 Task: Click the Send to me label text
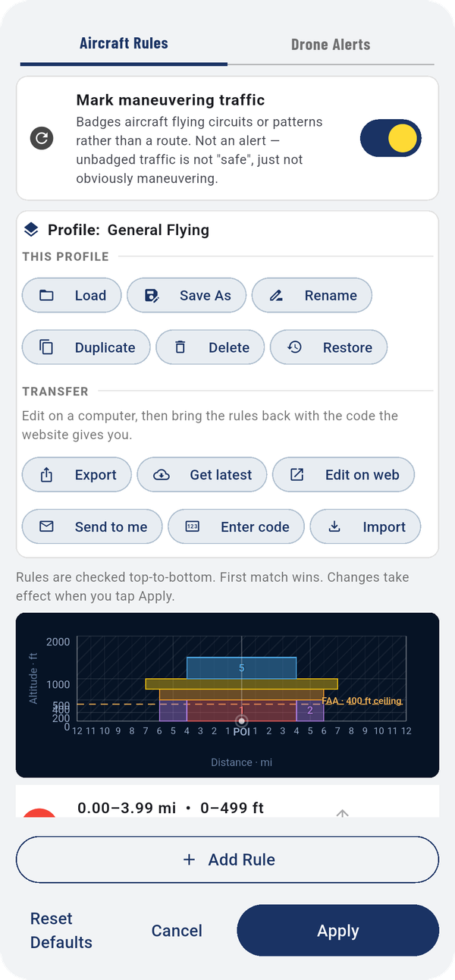[x=111, y=527]
